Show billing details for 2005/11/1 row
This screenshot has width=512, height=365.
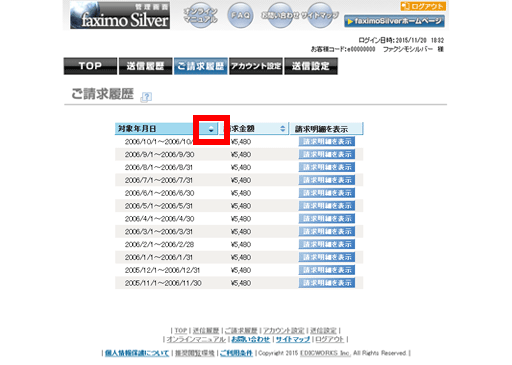coord(327,283)
